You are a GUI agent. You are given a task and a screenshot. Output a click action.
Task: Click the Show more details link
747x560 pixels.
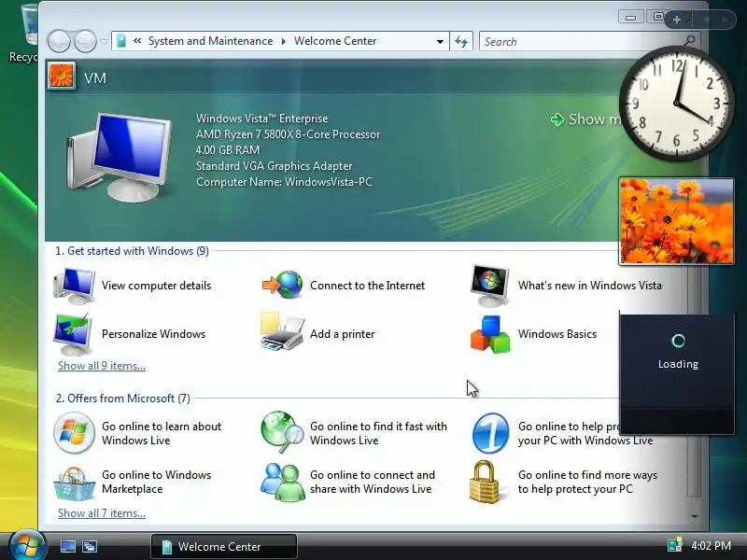586,119
